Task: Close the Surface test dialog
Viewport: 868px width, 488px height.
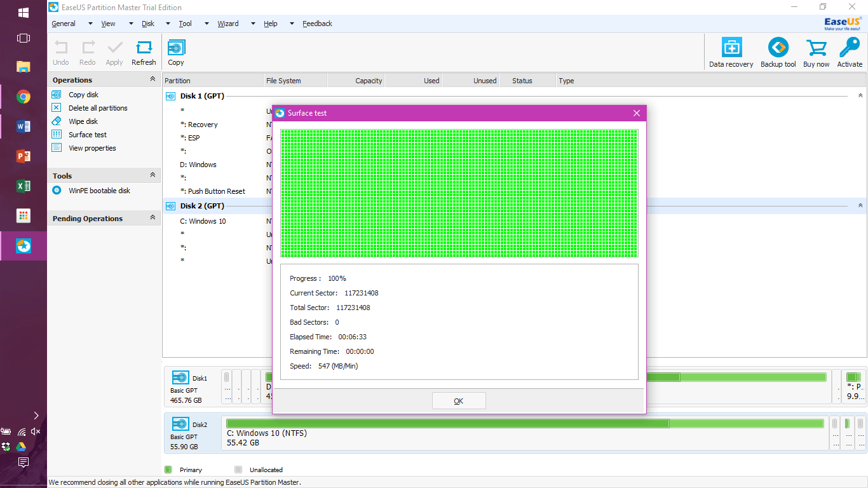Action: coord(637,113)
